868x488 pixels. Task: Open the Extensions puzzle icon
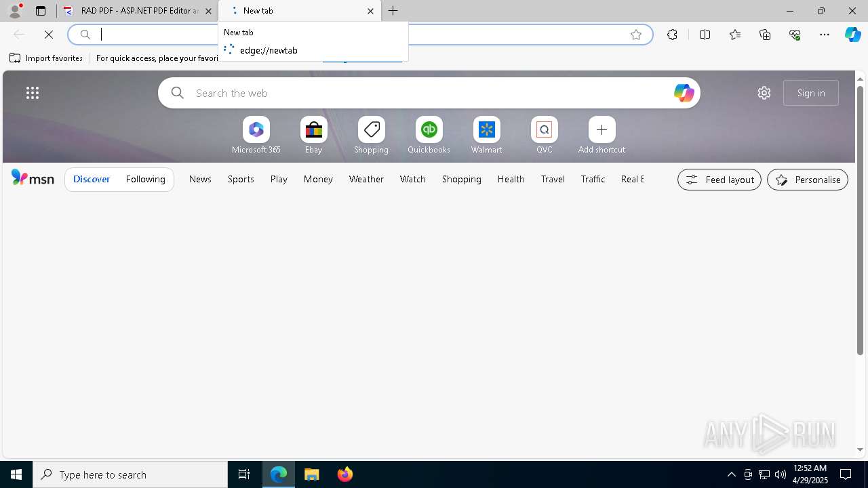672,35
